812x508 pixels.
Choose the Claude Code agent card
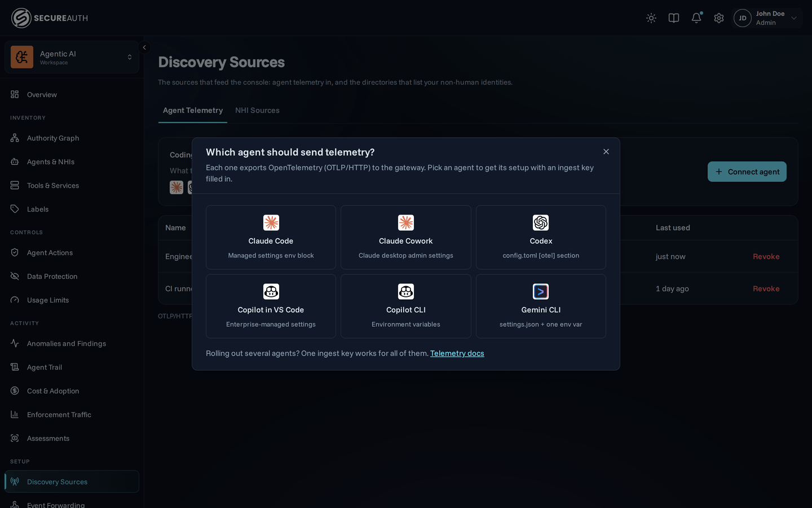click(271, 237)
